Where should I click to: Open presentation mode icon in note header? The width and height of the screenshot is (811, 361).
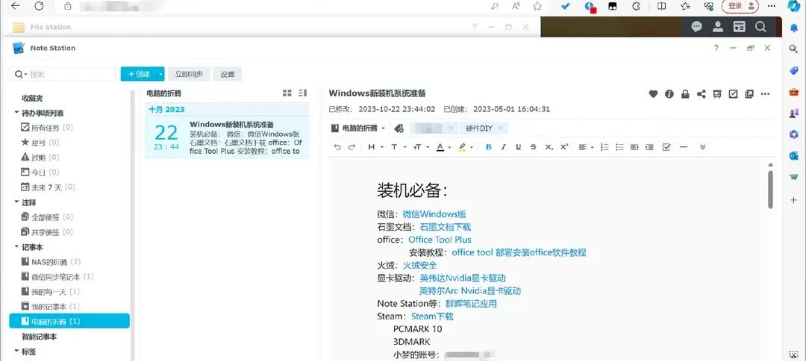click(717, 94)
